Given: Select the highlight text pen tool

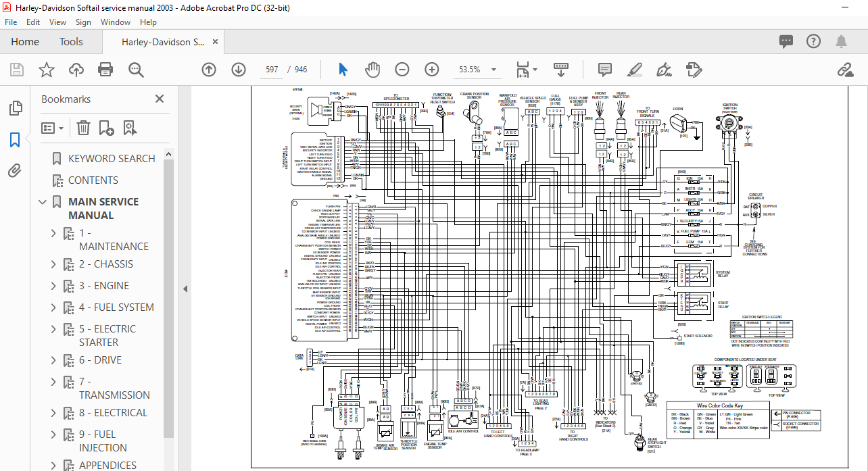Looking at the screenshot, I should click(x=634, y=70).
